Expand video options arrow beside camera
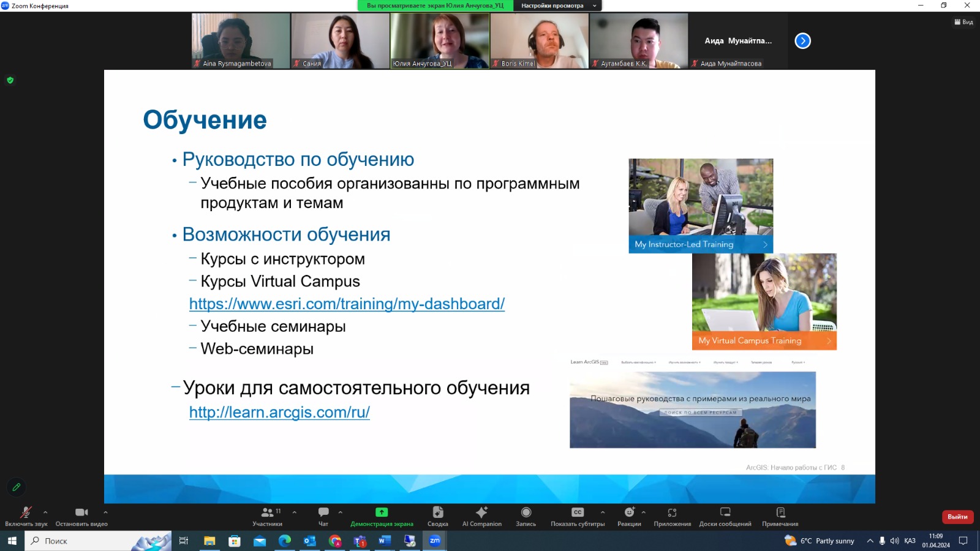 [105, 512]
